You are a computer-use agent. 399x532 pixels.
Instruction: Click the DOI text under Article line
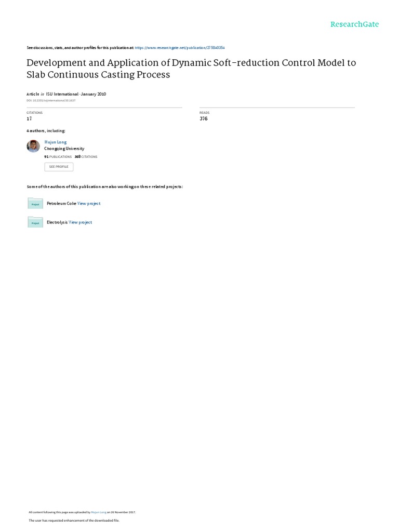[50, 100]
